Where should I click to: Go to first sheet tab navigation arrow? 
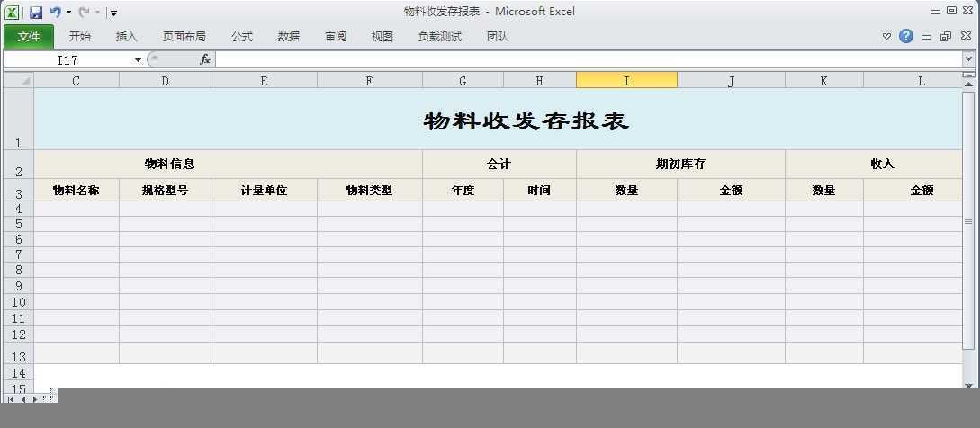(x=12, y=398)
